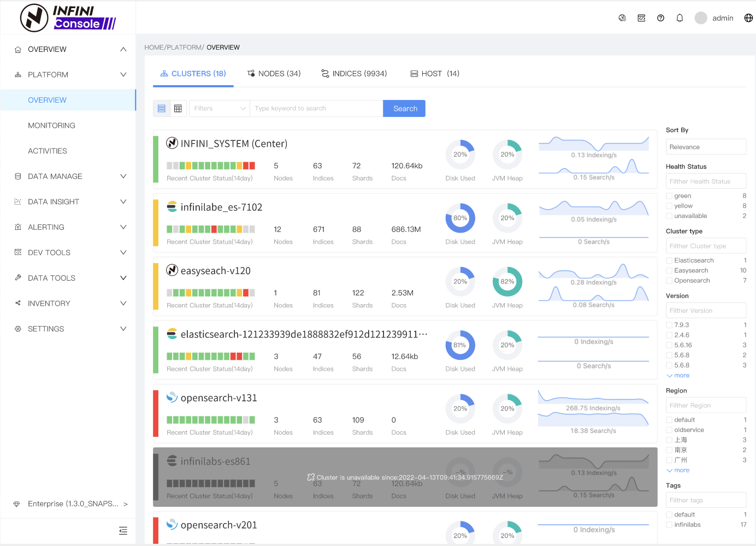Switch to the CLUSTERS (18) tab
The image size is (756, 546).
point(193,74)
